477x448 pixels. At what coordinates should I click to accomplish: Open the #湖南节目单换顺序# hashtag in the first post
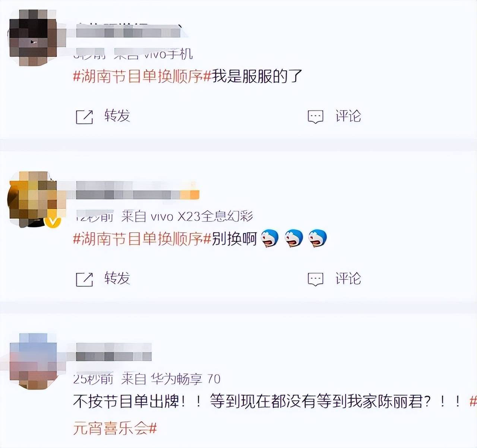(x=142, y=76)
